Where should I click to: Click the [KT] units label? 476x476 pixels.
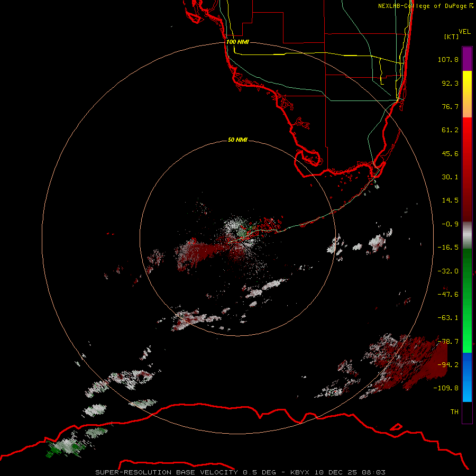point(452,36)
